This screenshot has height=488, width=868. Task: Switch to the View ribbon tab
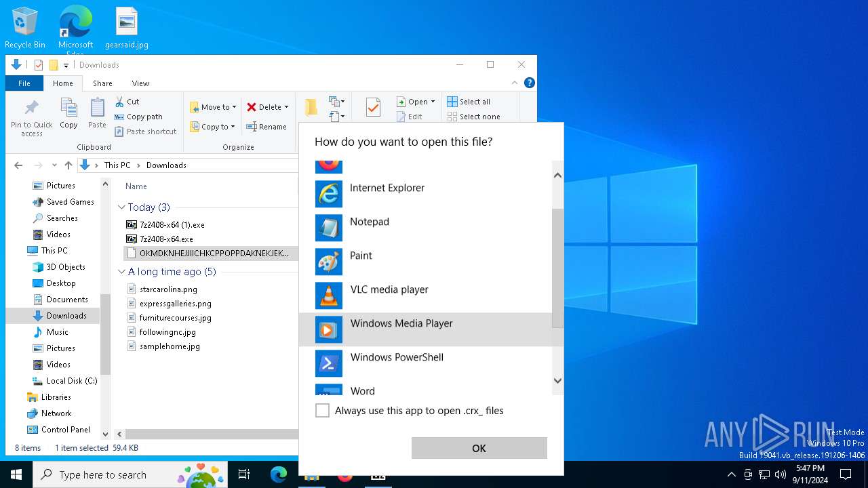point(140,83)
